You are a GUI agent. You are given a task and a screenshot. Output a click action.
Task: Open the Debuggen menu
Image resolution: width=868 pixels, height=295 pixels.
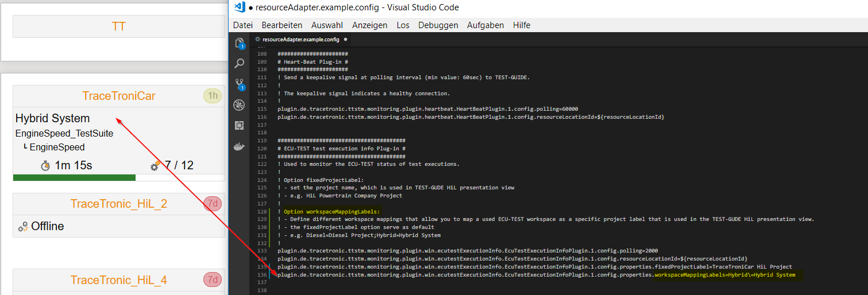click(438, 25)
